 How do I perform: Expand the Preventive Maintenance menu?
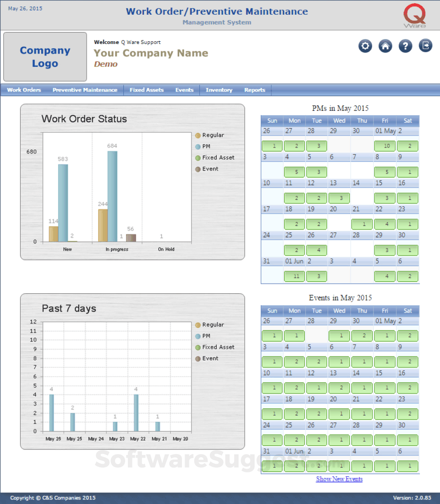tap(85, 90)
